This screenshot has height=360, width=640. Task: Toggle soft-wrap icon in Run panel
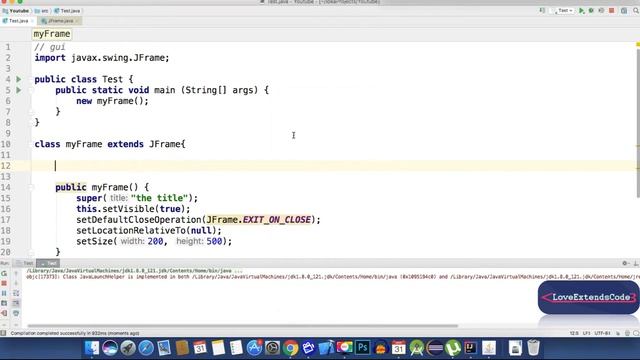[x=16, y=293]
